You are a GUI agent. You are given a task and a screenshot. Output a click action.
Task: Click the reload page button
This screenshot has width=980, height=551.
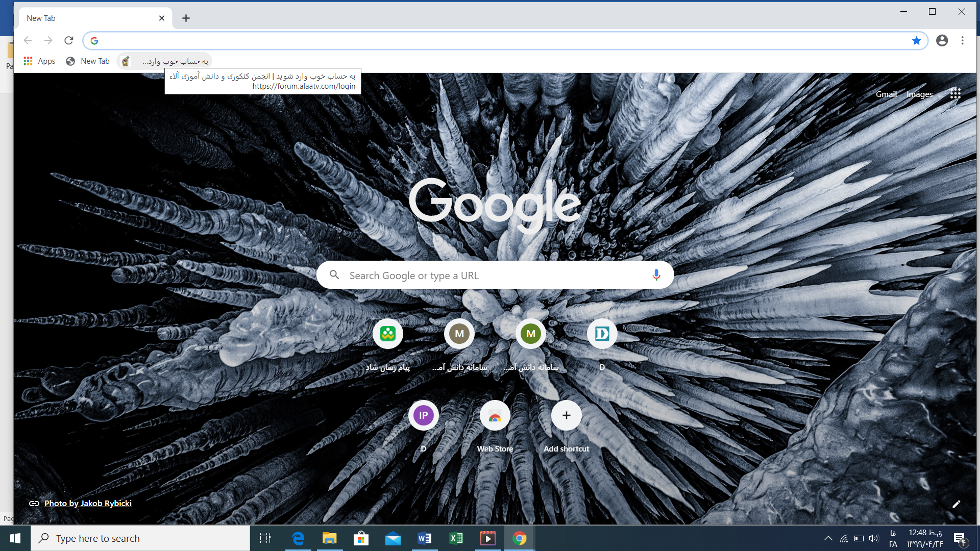pos(69,41)
